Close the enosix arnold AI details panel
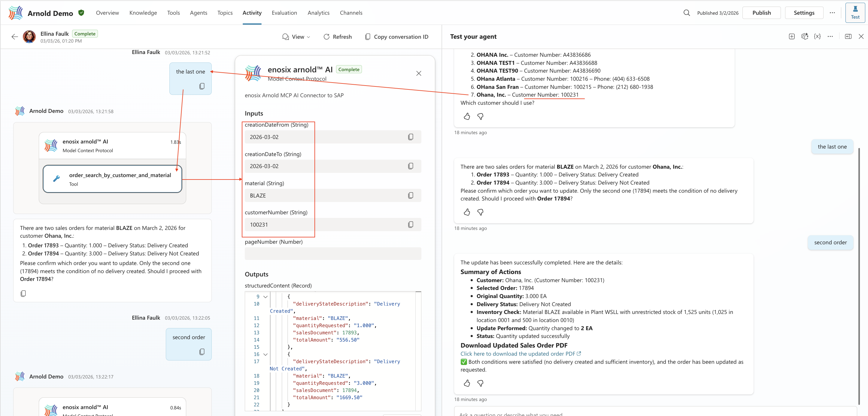 418,73
